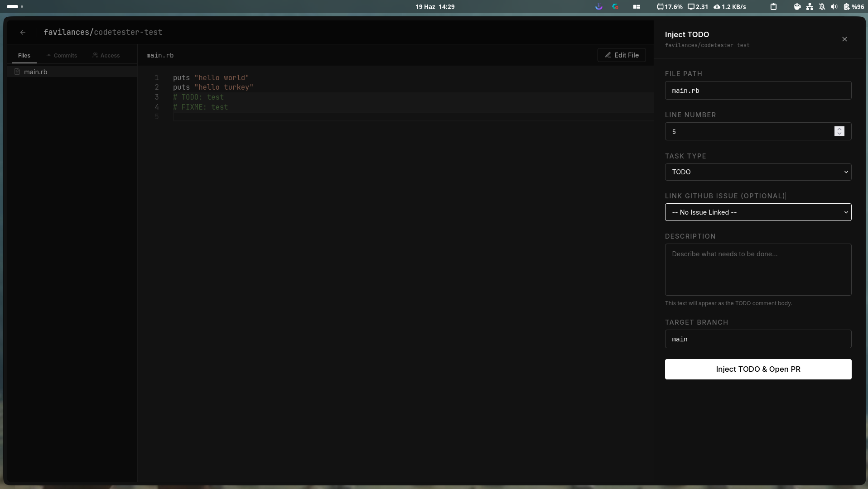Decrement the Line Number stepper down arrow
Viewport: 868px width, 489px height.
point(839,134)
